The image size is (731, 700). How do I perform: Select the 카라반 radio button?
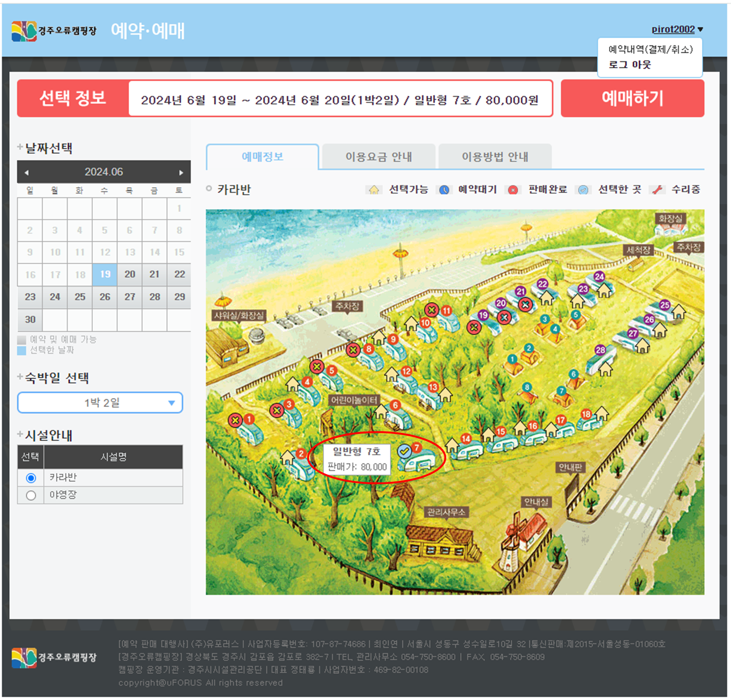(31, 478)
